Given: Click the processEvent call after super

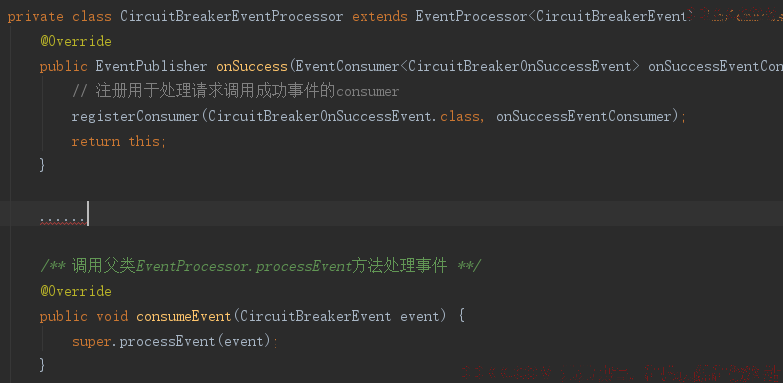Looking at the screenshot, I should point(167,341).
